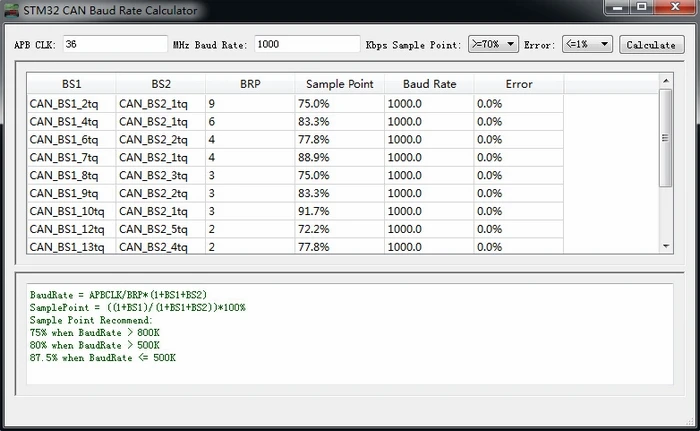Click the BaudRate formula line
Image resolution: width=700 pixels, height=431 pixels.
click(x=118, y=295)
